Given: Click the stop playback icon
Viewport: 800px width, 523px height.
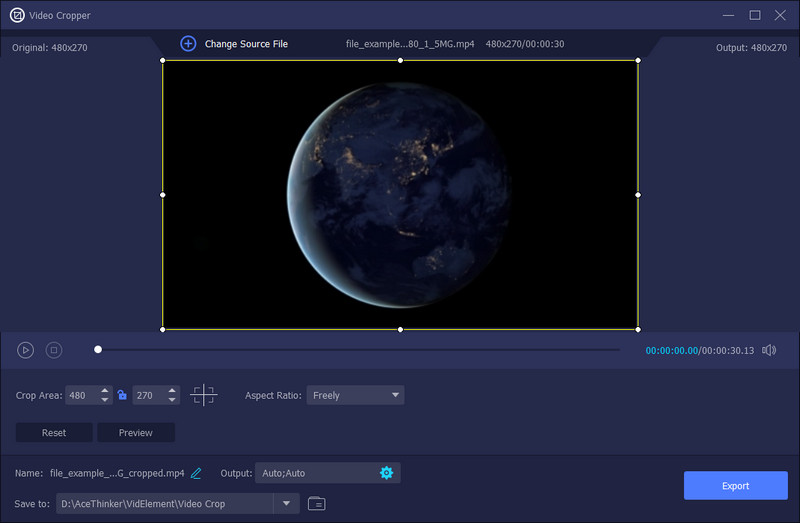Looking at the screenshot, I should point(54,350).
